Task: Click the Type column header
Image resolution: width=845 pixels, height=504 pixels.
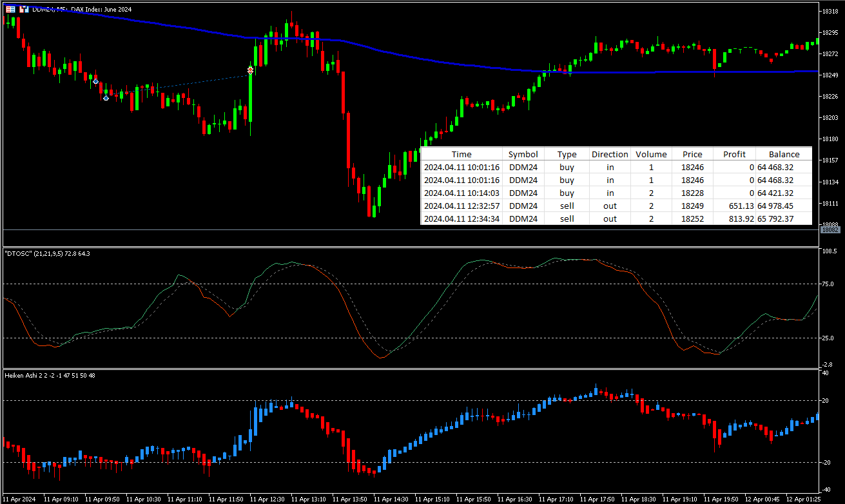Action: tap(567, 154)
